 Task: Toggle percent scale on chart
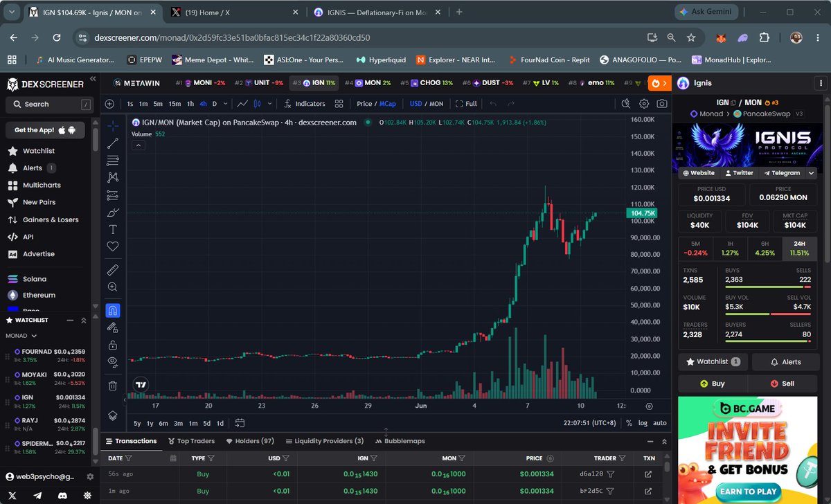coord(629,423)
